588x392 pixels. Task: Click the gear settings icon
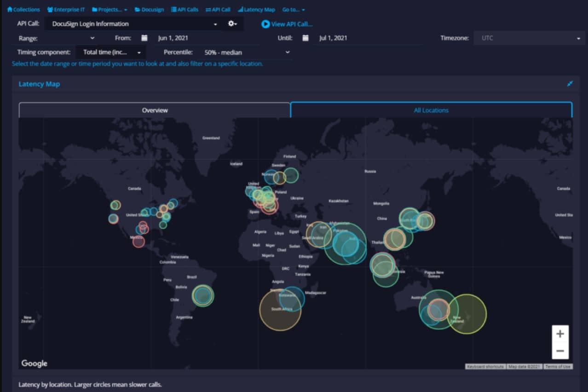(232, 23)
